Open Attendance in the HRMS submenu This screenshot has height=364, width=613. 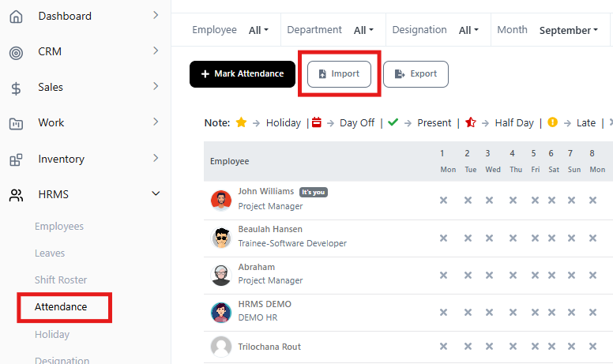coord(61,306)
